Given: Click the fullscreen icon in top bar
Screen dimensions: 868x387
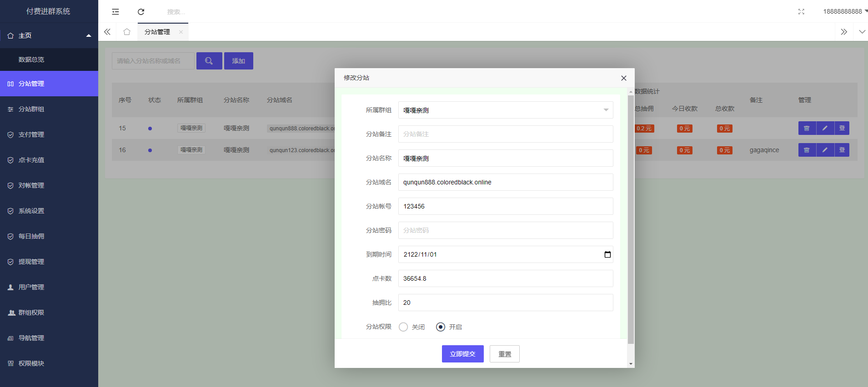Looking at the screenshot, I should [x=801, y=12].
